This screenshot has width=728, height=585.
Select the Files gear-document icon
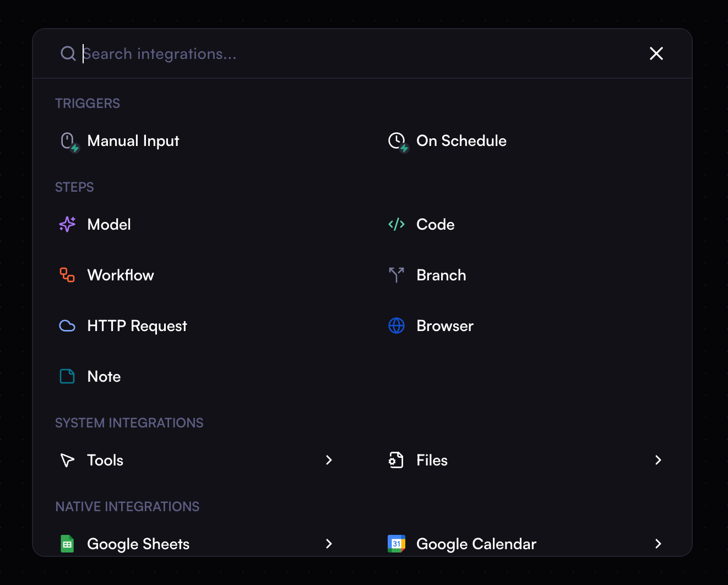coord(396,460)
